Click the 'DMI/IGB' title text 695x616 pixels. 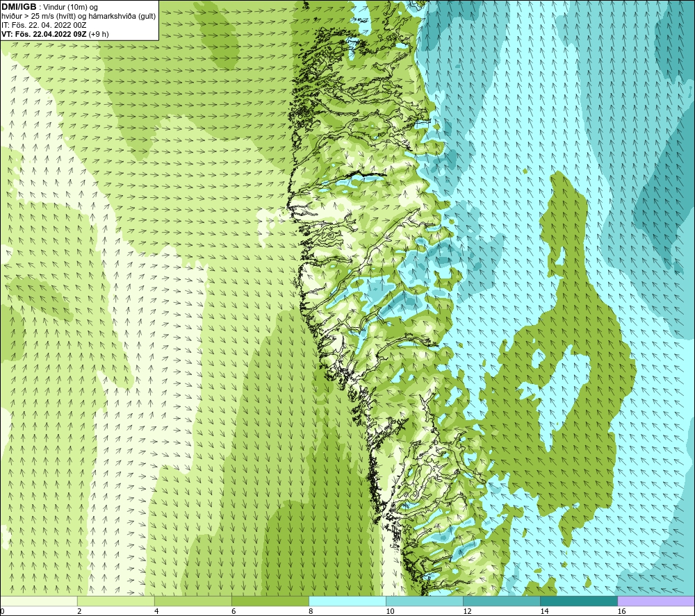[19, 7]
